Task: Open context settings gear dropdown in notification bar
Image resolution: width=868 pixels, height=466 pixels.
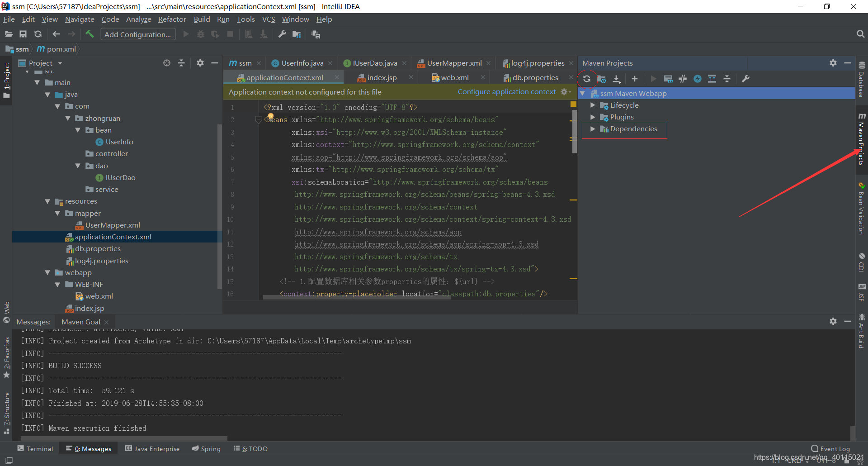Action: (x=566, y=92)
